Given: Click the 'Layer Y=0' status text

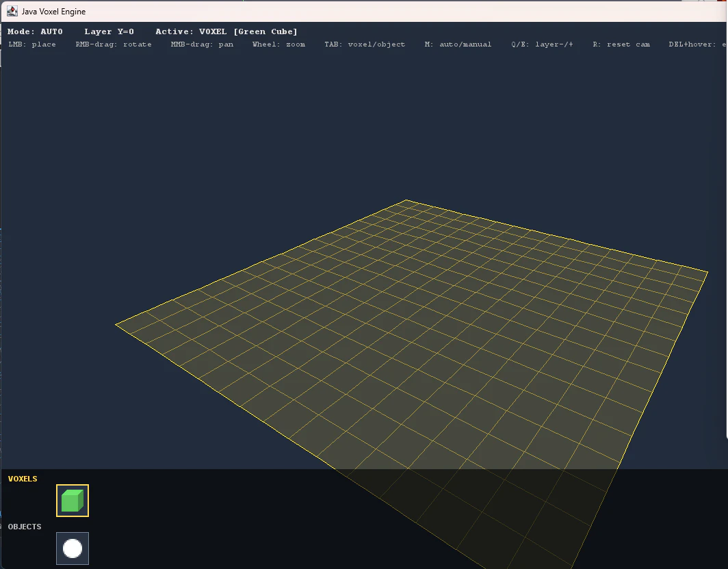Looking at the screenshot, I should pyautogui.click(x=109, y=31).
